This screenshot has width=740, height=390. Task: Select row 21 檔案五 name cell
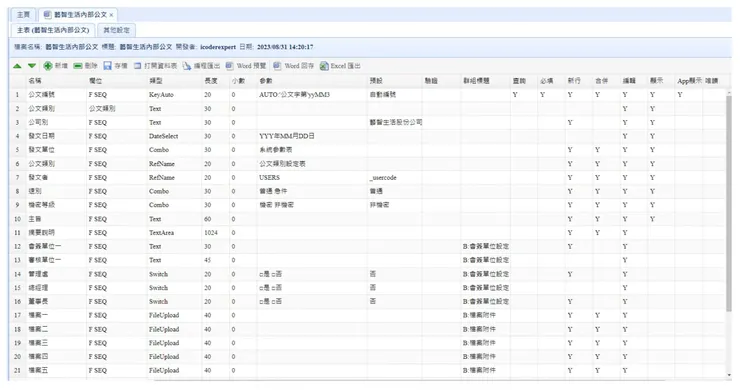tap(56, 371)
